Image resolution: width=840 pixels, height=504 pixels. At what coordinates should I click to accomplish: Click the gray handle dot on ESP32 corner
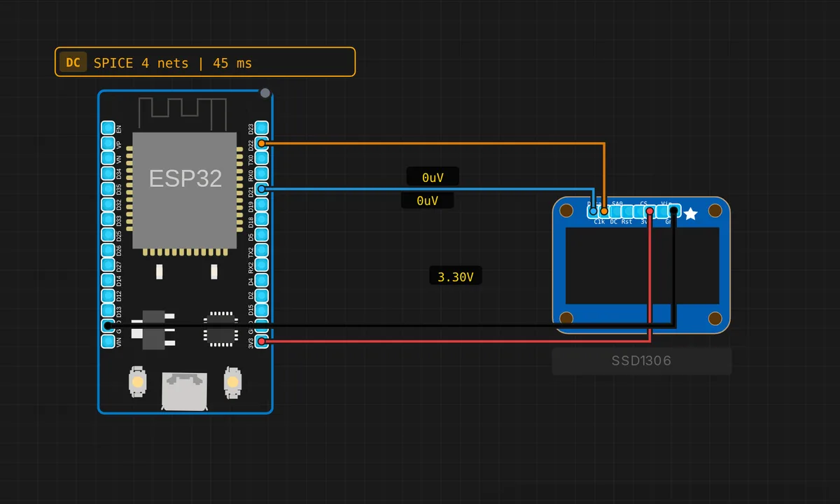tap(265, 93)
